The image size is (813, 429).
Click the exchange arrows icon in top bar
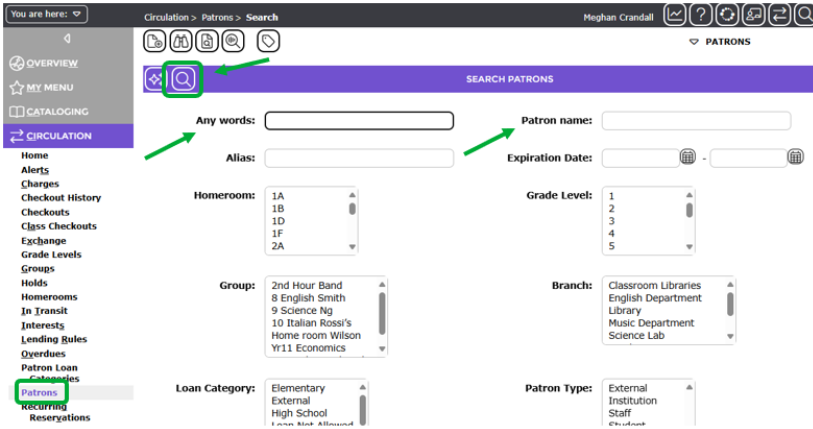point(780,15)
